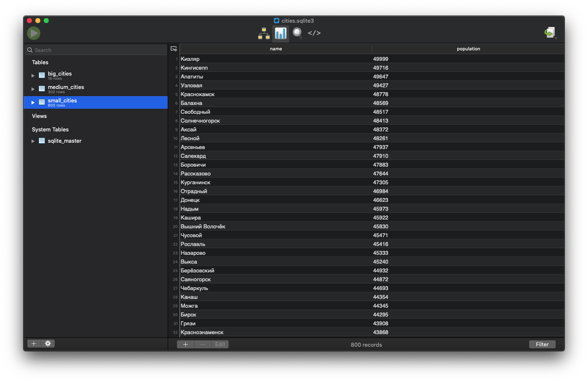The width and height of the screenshot is (588, 382).
Task: Open the export icon dropdown arrow
Action: [x=556, y=38]
